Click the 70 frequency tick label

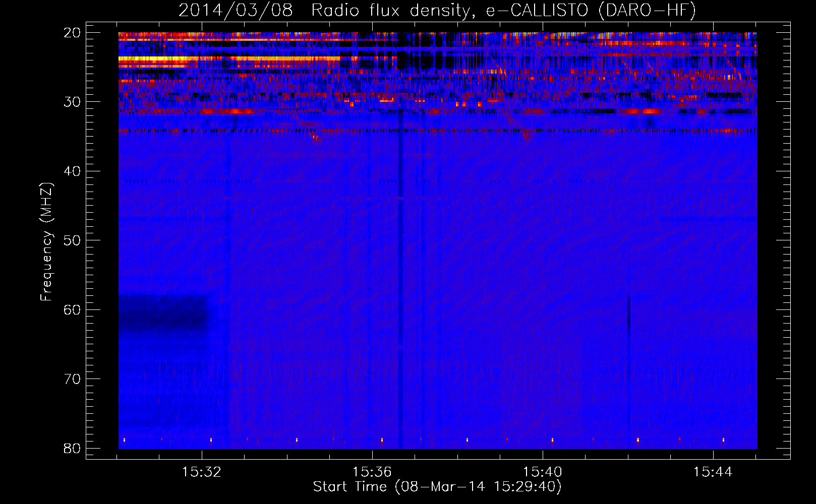tap(72, 379)
